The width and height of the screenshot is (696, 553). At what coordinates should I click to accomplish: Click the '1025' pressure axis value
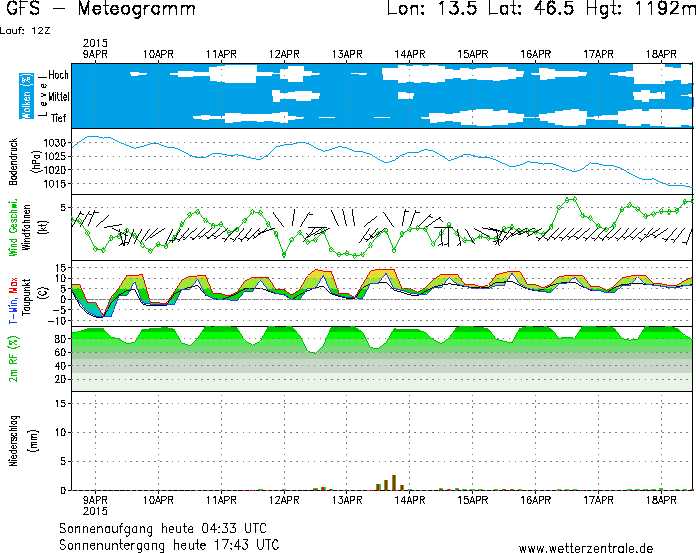click(x=55, y=156)
